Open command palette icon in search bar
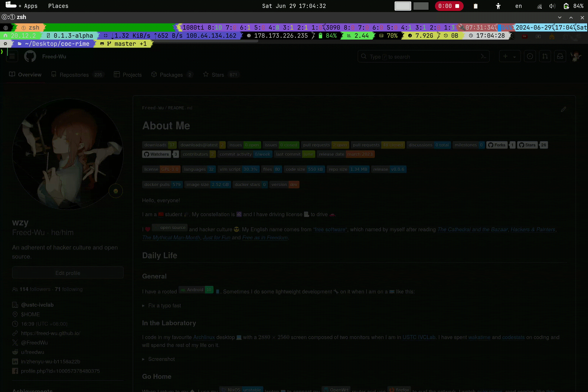Viewport: 588px width, 392px height. pos(484,57)
